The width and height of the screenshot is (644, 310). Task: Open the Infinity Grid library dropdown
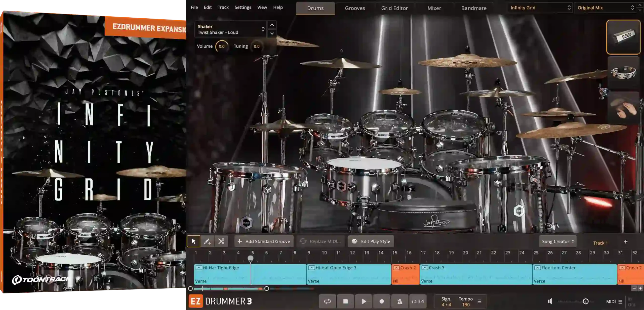tap(540, 8)
